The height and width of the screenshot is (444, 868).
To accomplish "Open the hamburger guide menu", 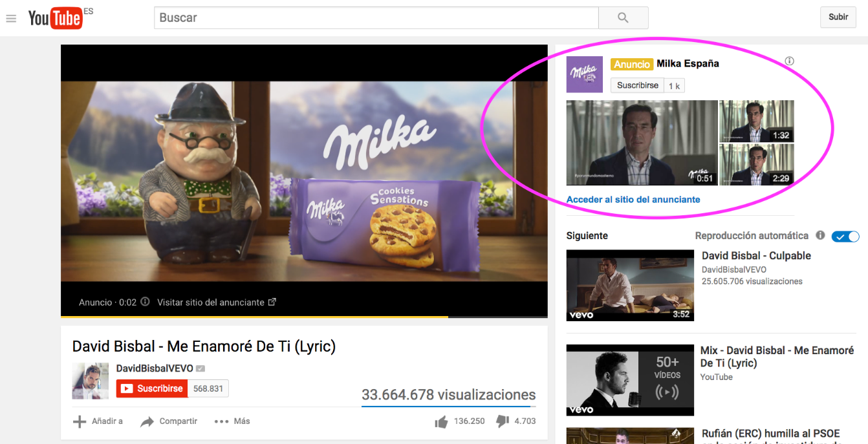I will (x=11, y=19).
